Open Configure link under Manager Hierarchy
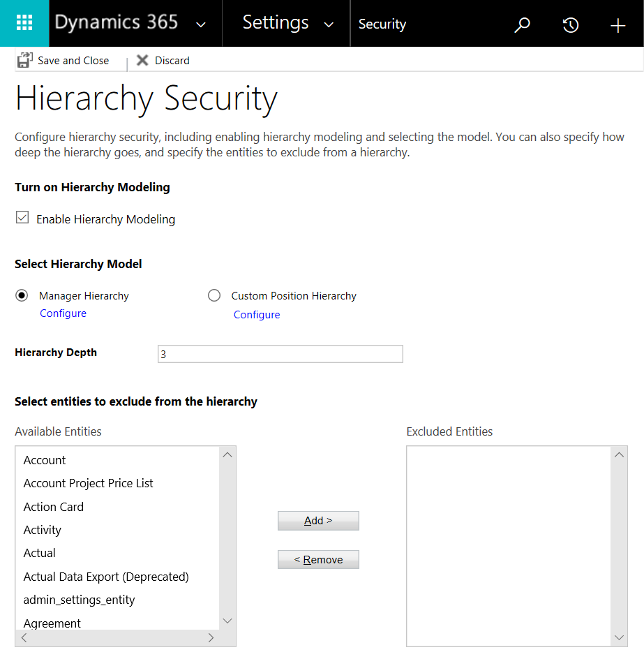This screenshot has width=644, height=659. pyautogui.click(x=63, y=313)
